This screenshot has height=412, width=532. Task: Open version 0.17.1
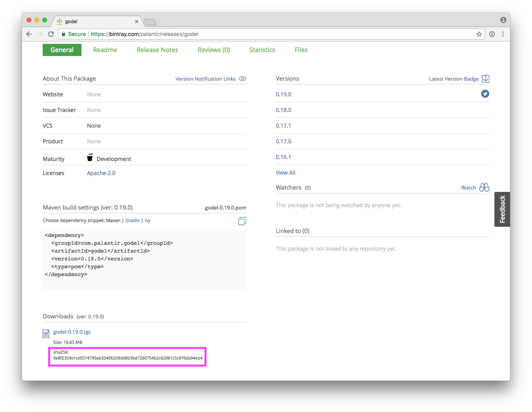click(x=283, y=126)
